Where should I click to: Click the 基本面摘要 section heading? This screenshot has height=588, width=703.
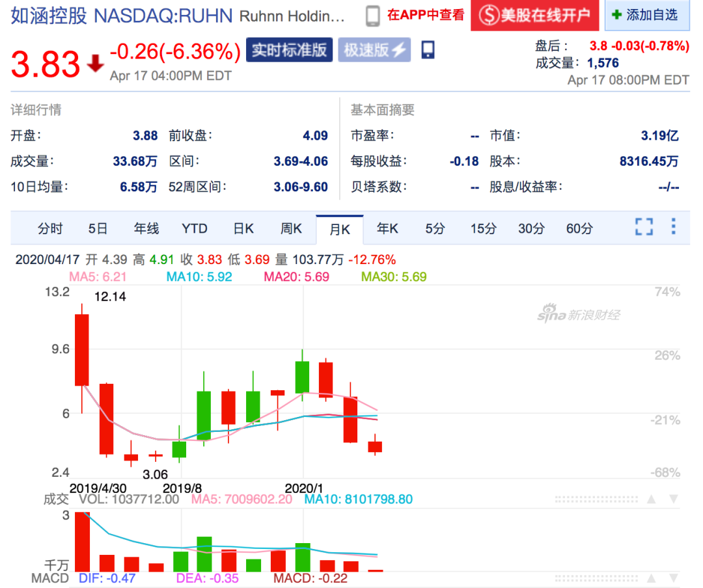point(383,110)
